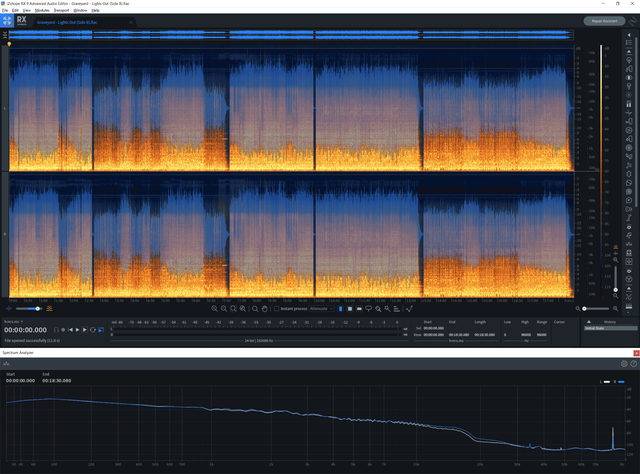Open Spectrum Analyzer settings gear
Viewport: 640px width, 474px height.
624,364
